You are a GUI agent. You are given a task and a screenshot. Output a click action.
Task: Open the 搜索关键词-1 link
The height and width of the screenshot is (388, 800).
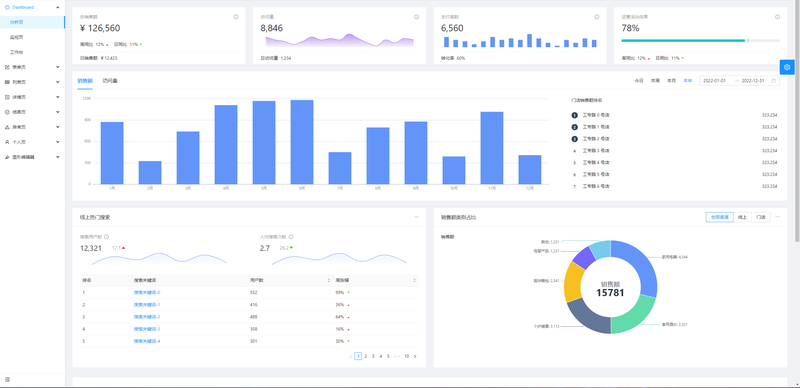147,305
